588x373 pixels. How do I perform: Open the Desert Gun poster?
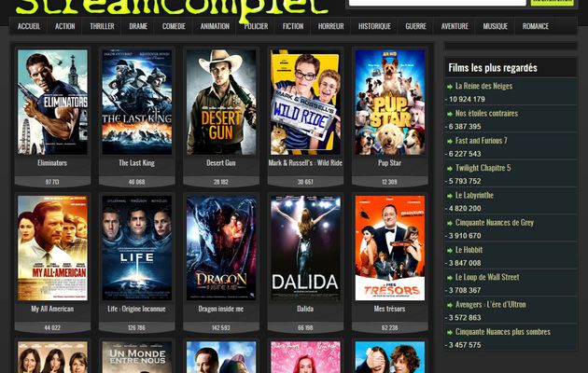click(x=221, y=103)
